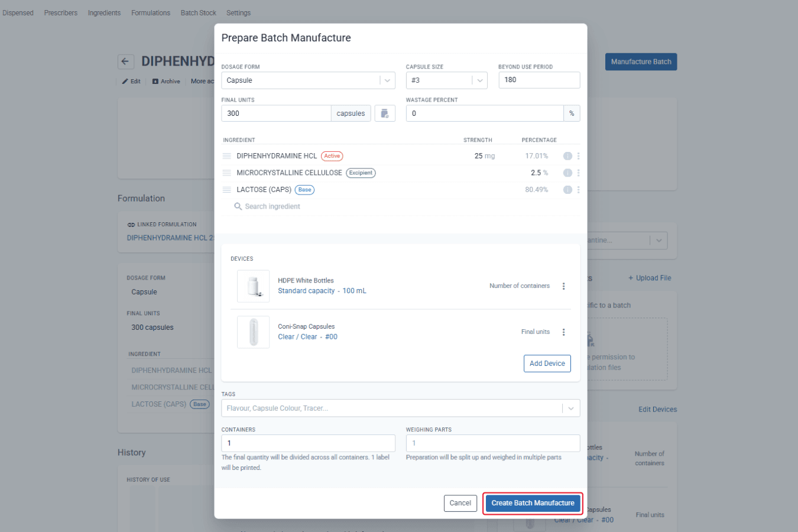Click the HDPE White Bottles thumbnail
The width and height of the screenshot is (798, 532).
(253, 286)
